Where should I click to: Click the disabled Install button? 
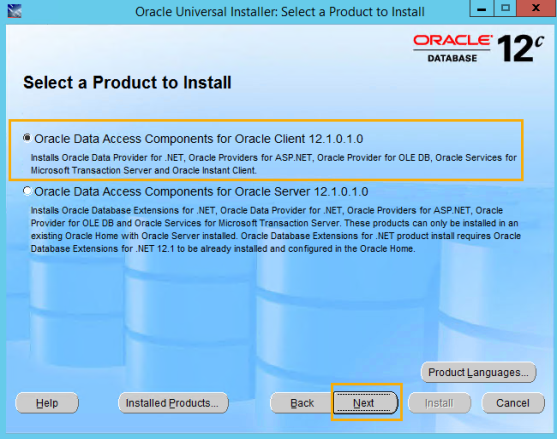[x=439, y=403]
